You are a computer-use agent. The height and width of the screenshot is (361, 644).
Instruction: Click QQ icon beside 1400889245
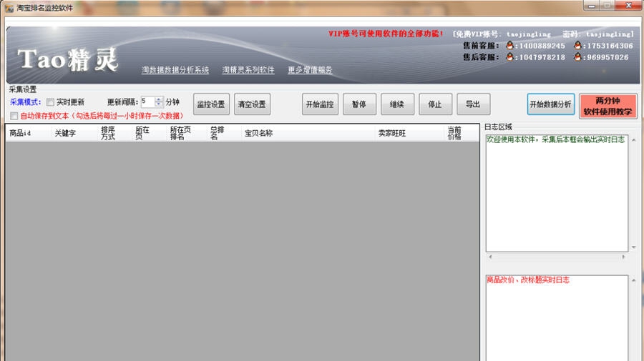(509, 46)
